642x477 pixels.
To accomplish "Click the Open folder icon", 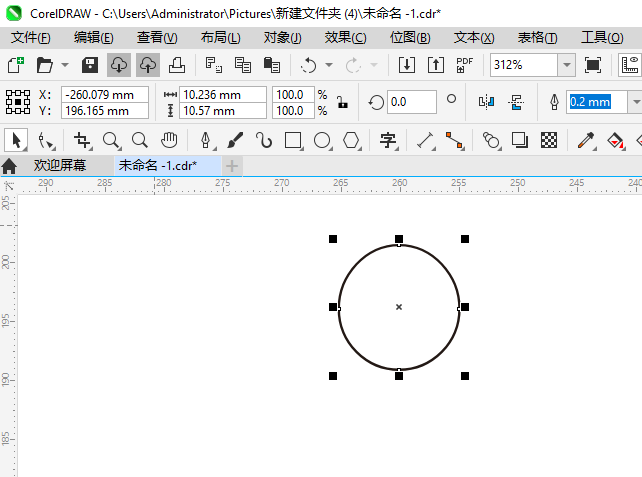I will pyautogui.click(x=45, y=65).
